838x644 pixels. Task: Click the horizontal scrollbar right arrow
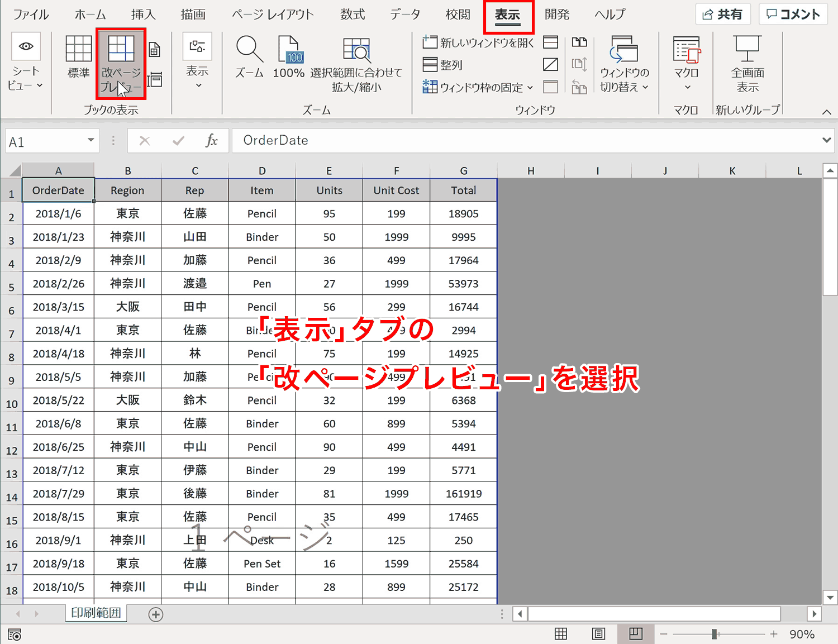tap(815, 614)
